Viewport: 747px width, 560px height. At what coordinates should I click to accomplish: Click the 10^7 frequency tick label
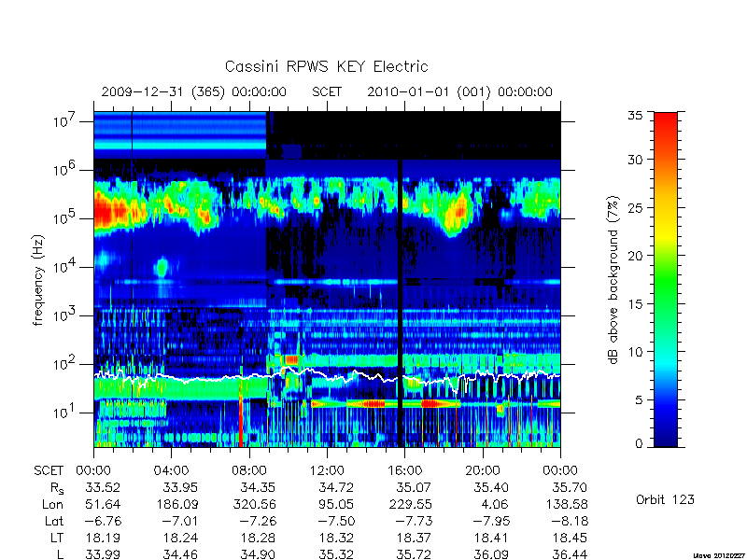[66, 121]
